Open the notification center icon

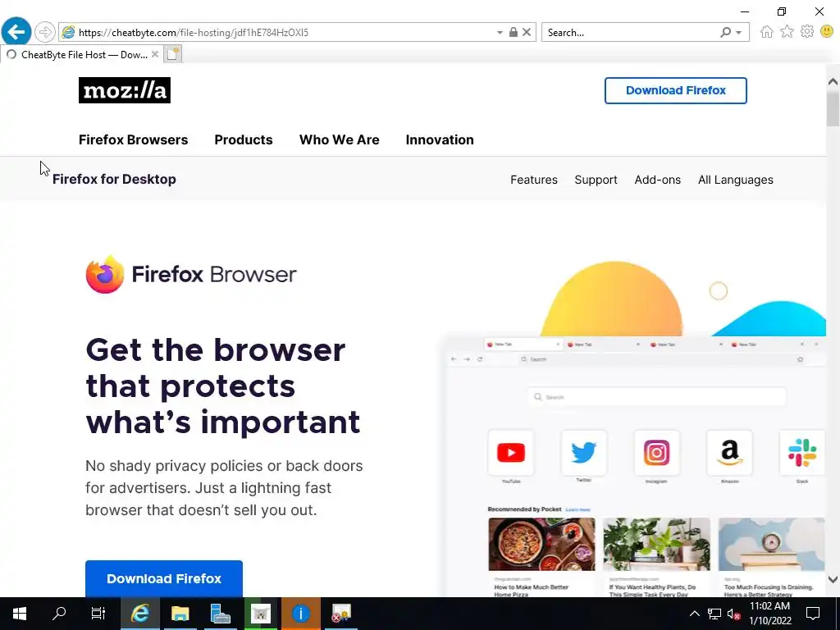coord(813,614)
